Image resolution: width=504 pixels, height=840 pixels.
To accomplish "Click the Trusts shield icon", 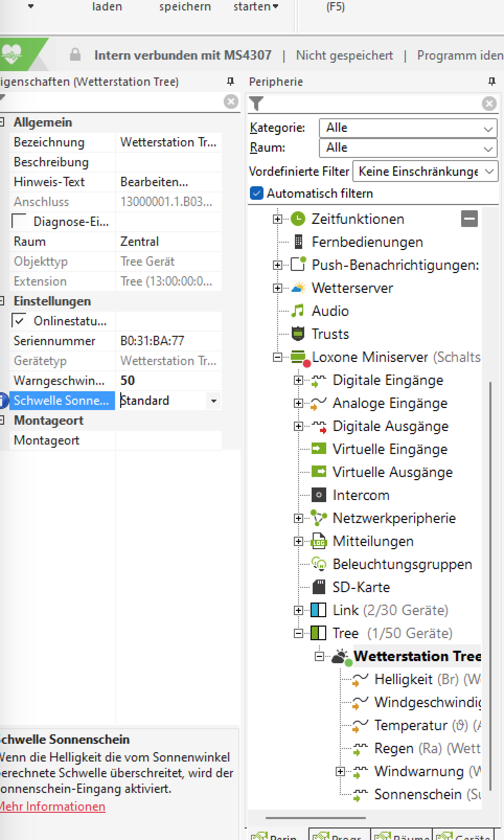I will coord(298,334).
